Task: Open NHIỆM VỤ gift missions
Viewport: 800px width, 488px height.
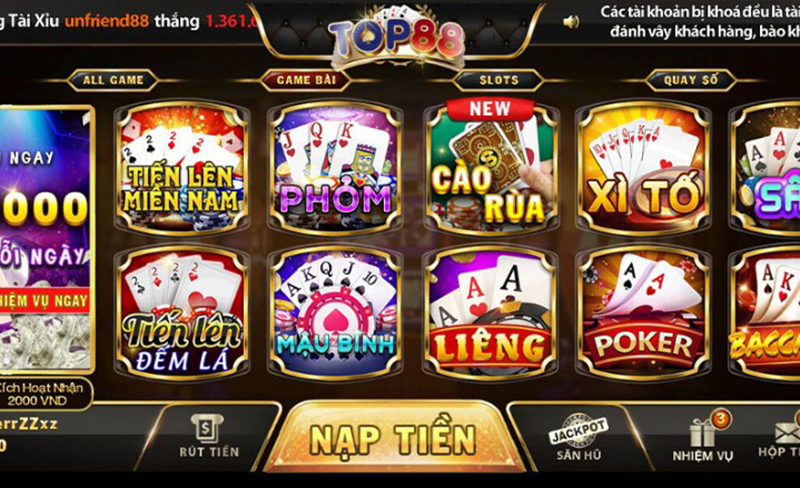Action: click(703, 438)
